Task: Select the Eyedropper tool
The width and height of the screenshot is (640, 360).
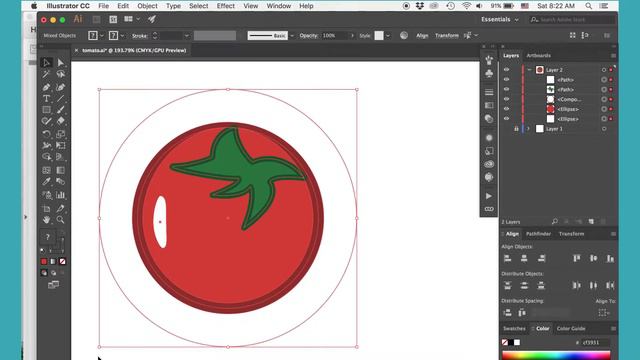Action: [x=47, y=182]
